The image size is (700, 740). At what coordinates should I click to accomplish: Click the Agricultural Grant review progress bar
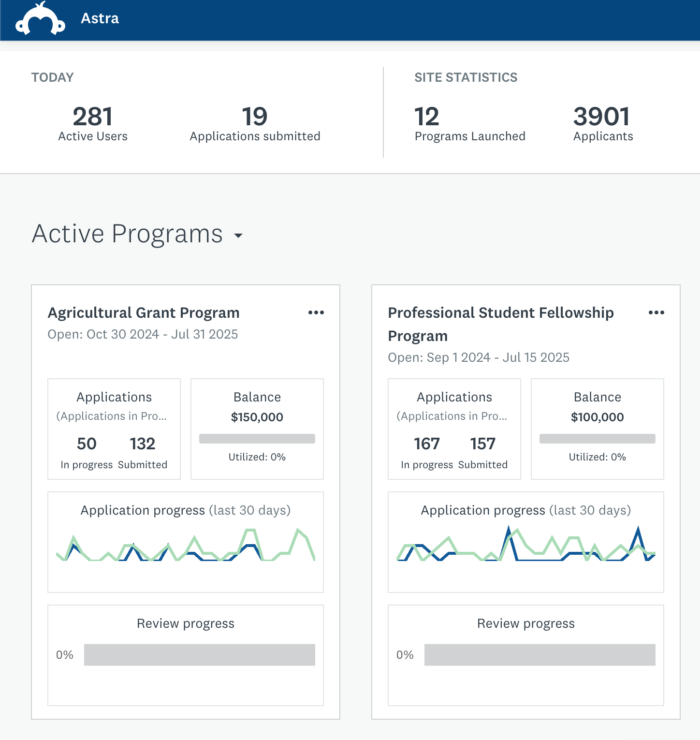pyautogui.click(x=200, y=654)
